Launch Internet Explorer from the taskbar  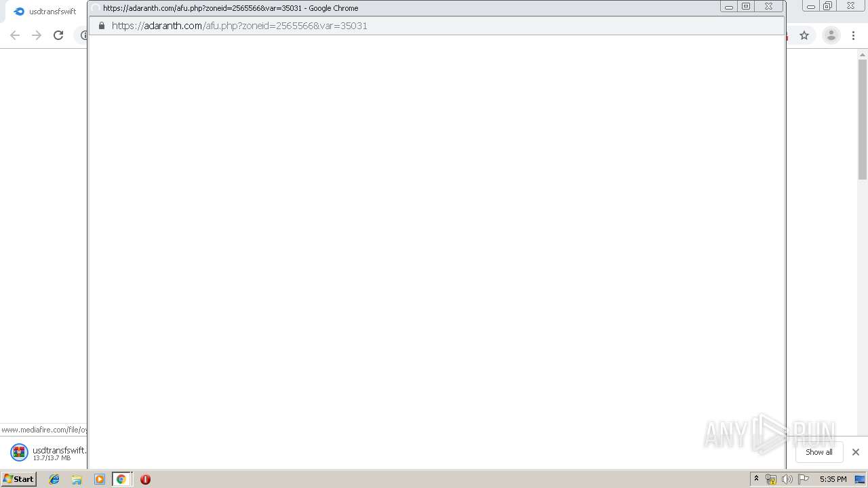[54, 479]
